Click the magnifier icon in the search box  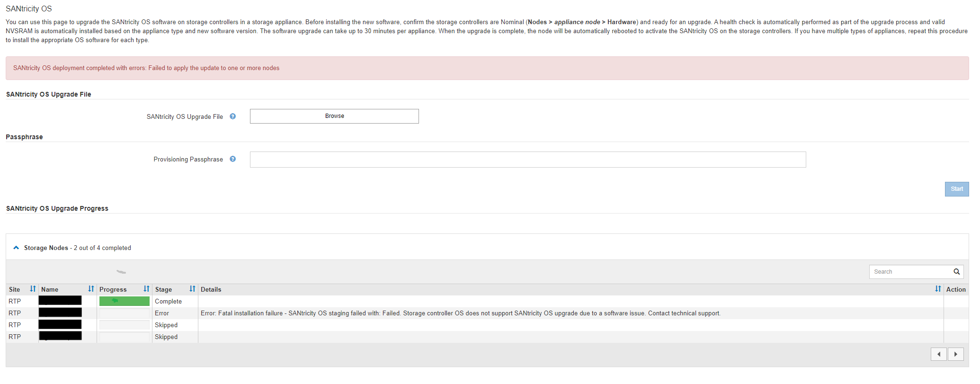956,272
